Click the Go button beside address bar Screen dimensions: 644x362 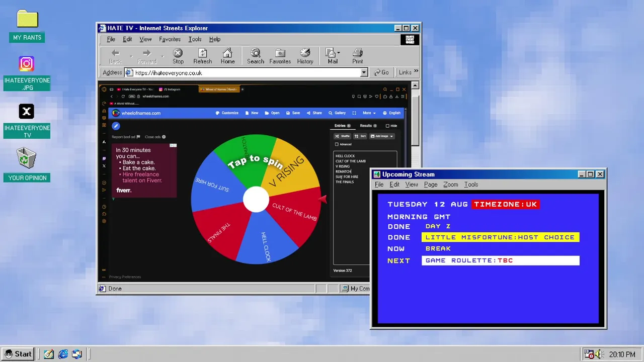pos(382,72)
